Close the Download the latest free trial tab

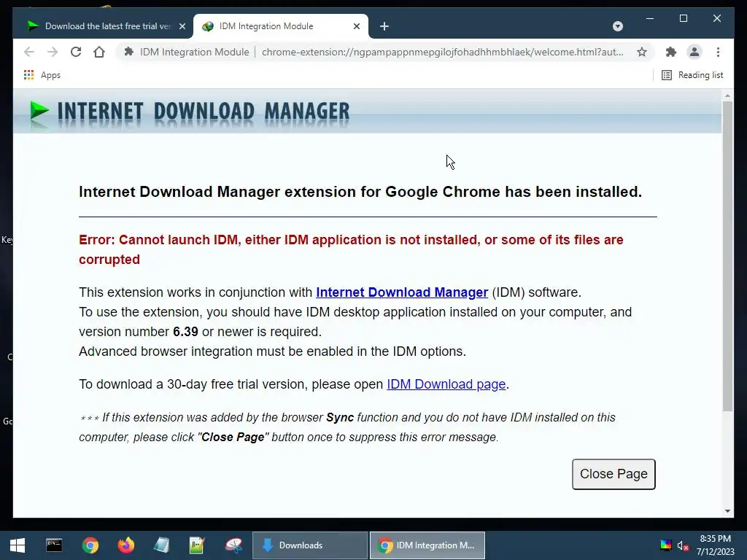coord(182,26)
